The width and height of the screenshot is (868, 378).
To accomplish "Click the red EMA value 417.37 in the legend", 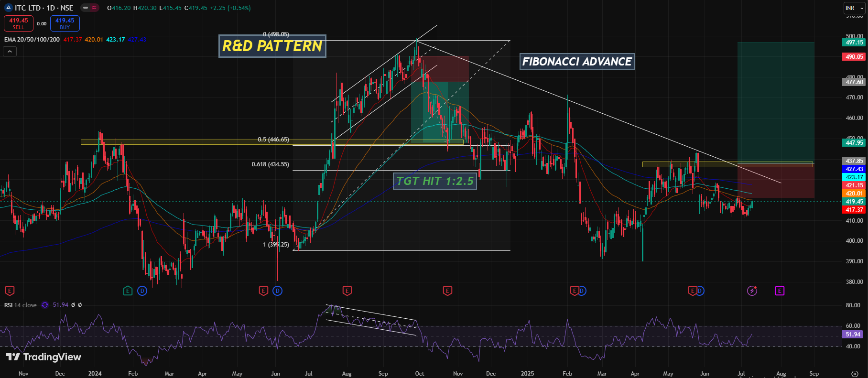I will click(73, 40).
